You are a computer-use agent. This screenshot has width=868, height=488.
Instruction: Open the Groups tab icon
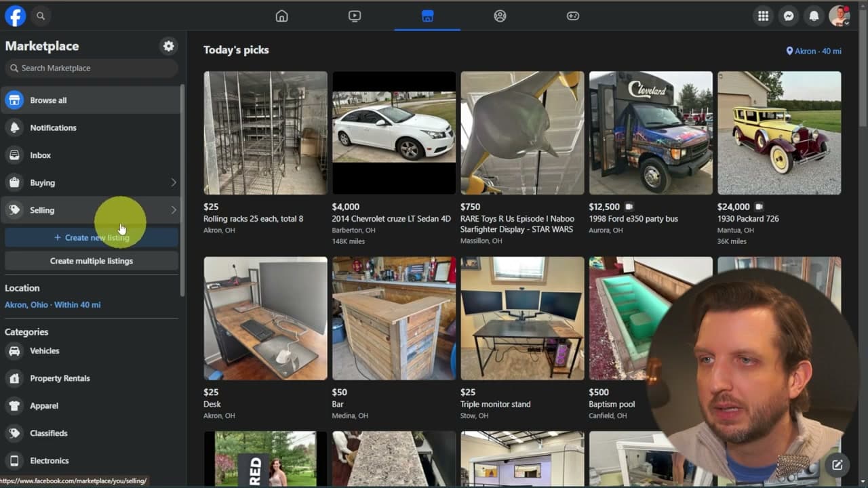pyautogui.click(x=500, y=16)
